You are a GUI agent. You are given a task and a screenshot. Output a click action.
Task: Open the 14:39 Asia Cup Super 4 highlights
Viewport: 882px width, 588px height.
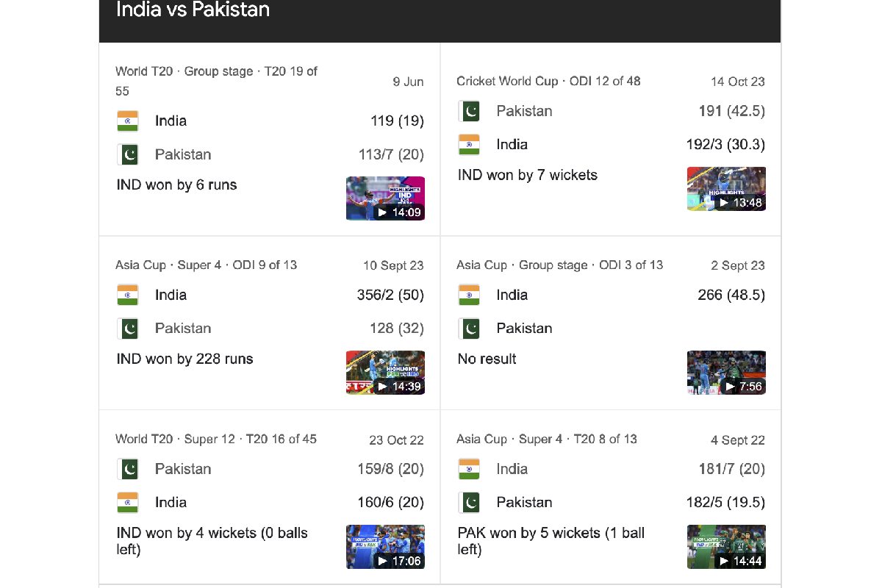(x=385, y=373)
